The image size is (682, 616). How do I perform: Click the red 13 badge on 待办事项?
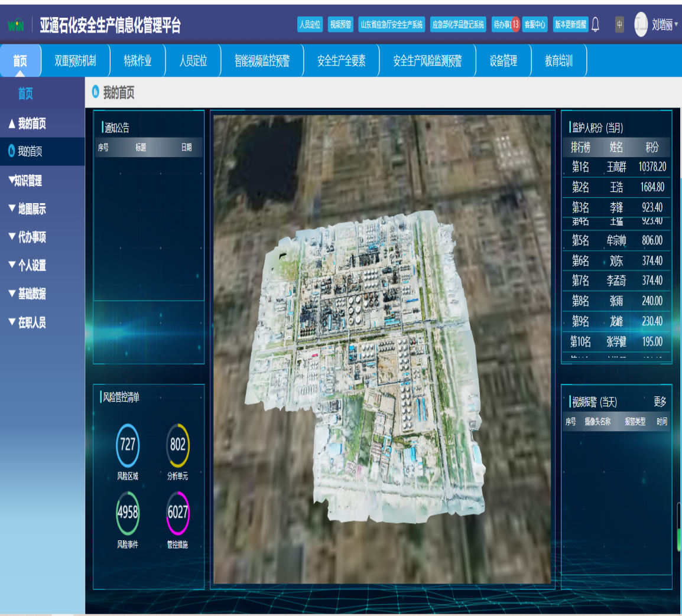[515, 24]
